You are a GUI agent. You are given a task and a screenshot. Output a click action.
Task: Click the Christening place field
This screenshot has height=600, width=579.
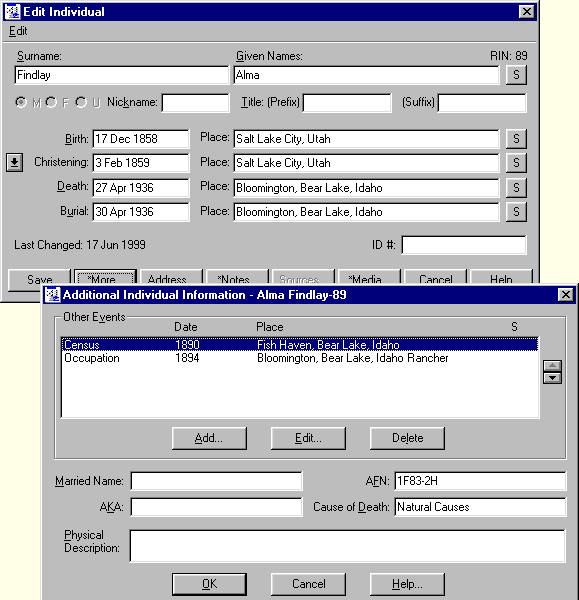click(367, 163)
